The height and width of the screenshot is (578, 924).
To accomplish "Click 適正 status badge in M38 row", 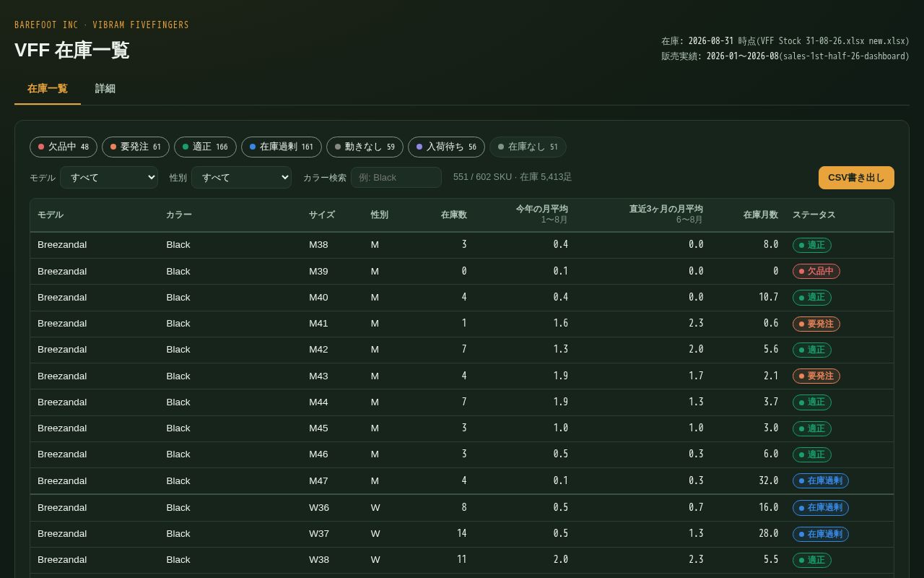I will click(812, 245).
